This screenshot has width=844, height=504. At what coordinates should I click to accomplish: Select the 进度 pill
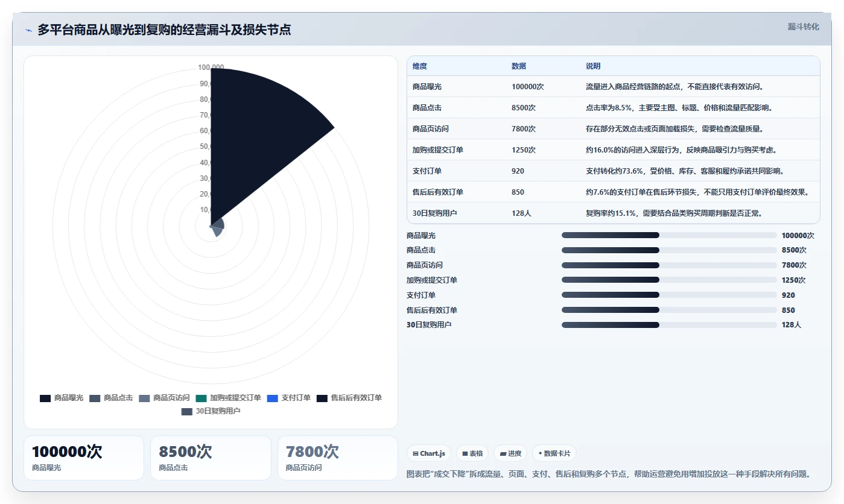[510, 453]
